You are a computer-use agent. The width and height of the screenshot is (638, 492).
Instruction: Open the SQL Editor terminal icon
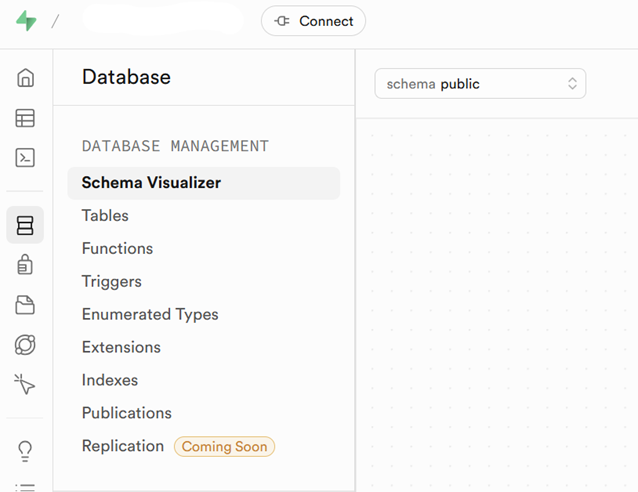pos(25,157)
